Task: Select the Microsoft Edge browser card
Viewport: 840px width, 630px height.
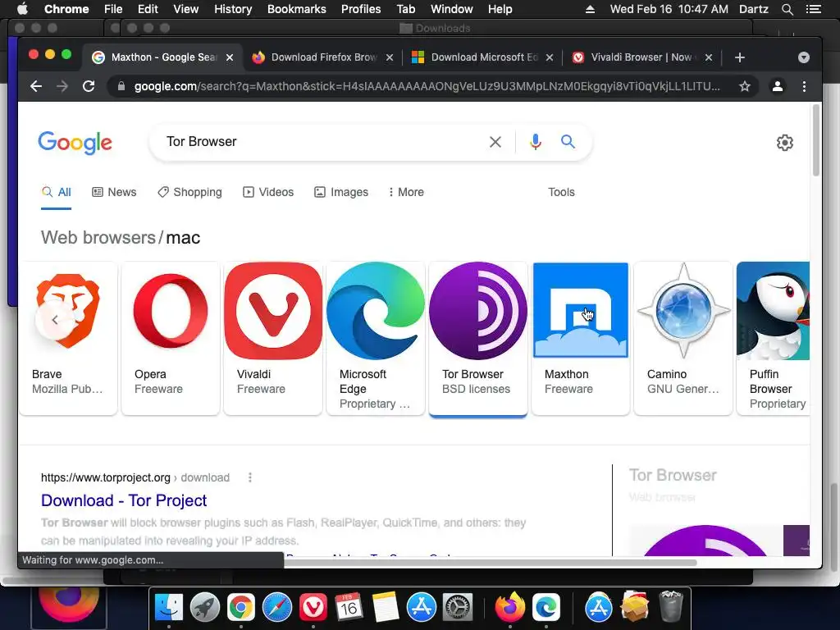Action: (x=376, y=337)
